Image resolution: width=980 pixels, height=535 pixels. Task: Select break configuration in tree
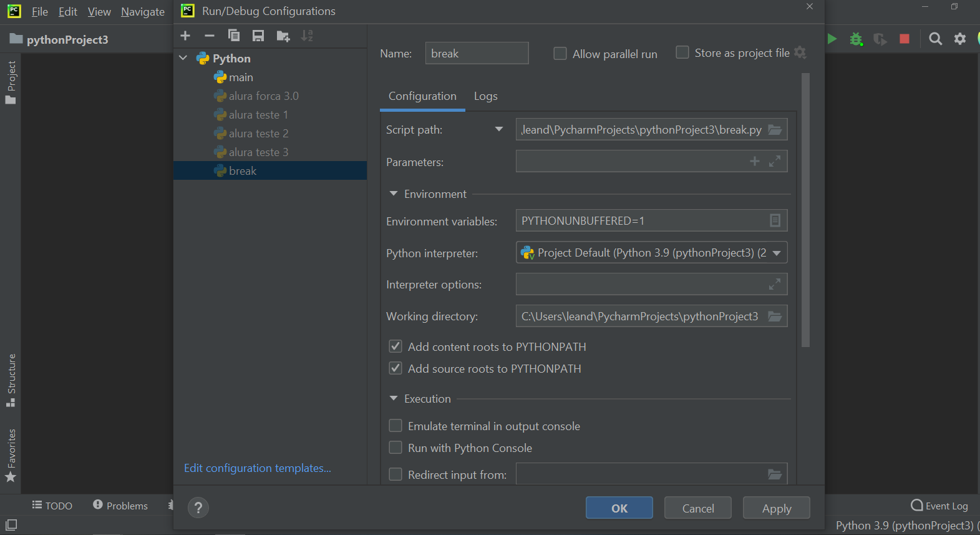(x=270, y=170)
